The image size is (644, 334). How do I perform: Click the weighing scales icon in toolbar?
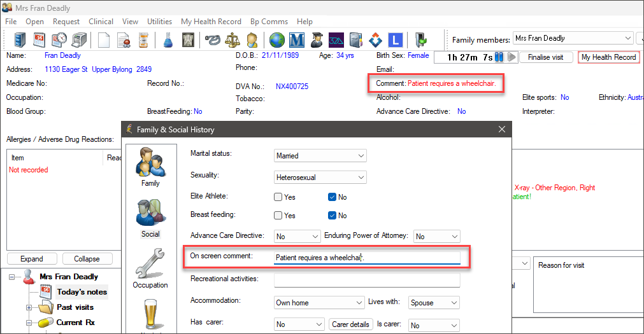pos(233,40)
